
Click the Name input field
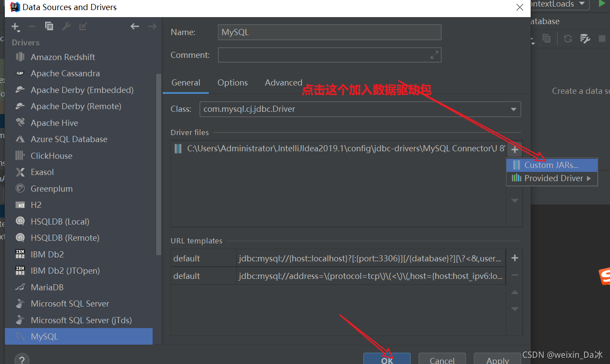[x=329, y=32]
